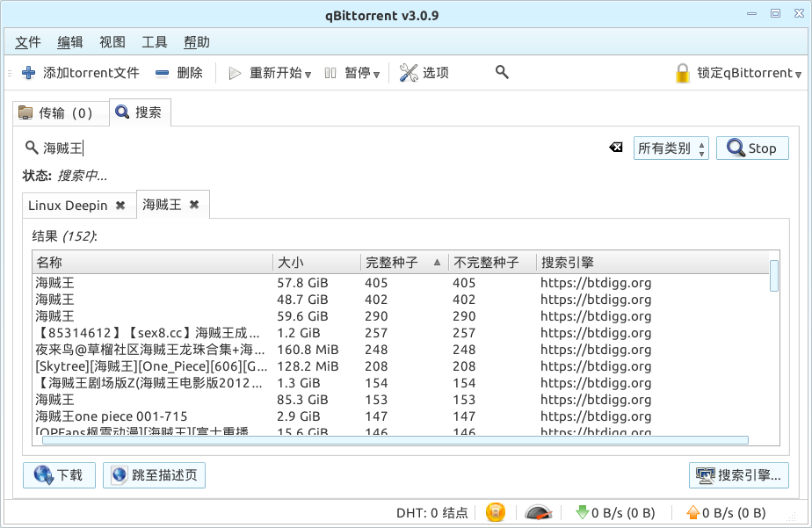The height and width of the screenshot is (528, 812).
Task: Open the 编辑 menu
Action: [70, 42]
